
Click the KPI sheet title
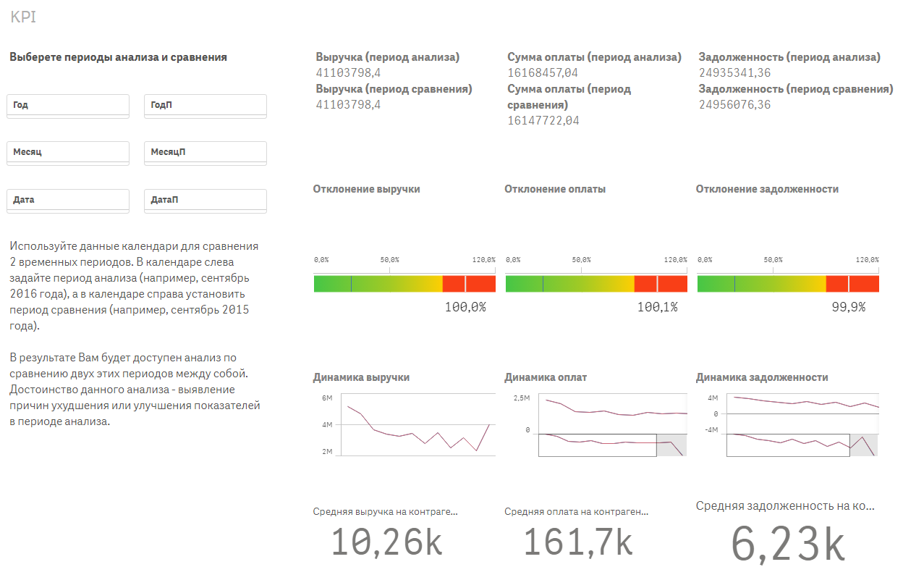[23, 17]
